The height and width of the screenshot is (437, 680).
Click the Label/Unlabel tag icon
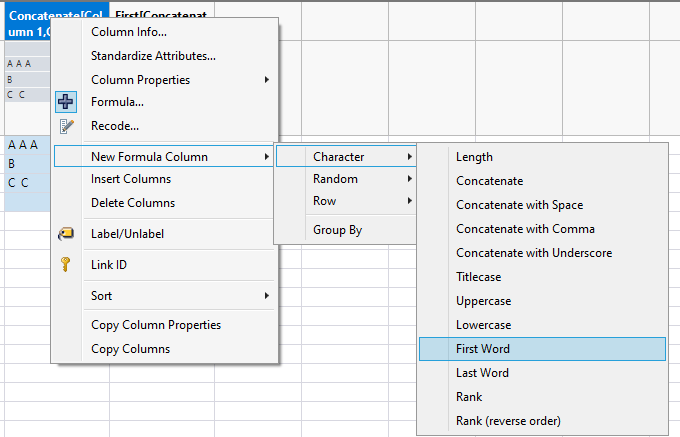click(x=66, y=234)
